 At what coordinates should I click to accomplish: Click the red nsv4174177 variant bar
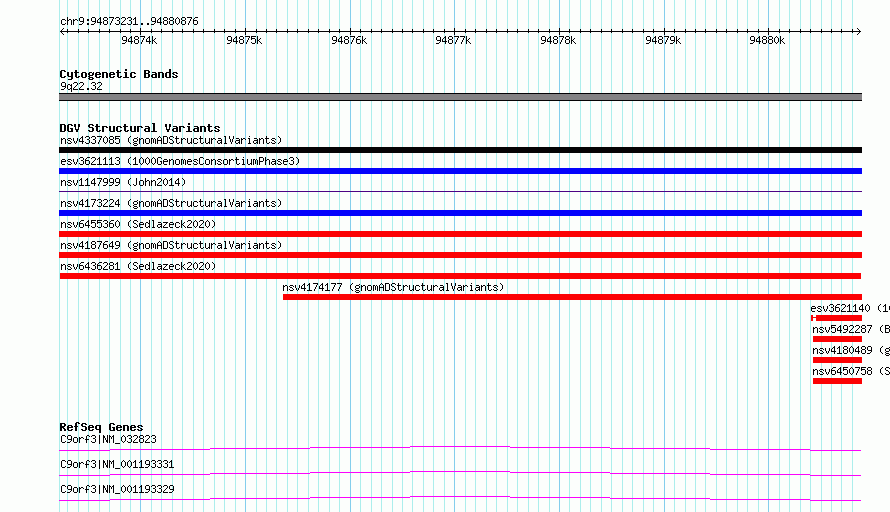(572, 297)
